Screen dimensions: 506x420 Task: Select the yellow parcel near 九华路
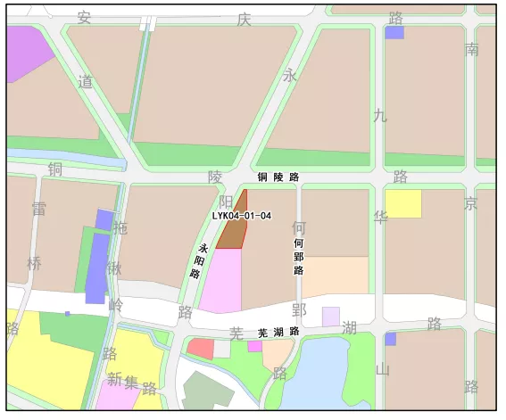coord(403,203)
